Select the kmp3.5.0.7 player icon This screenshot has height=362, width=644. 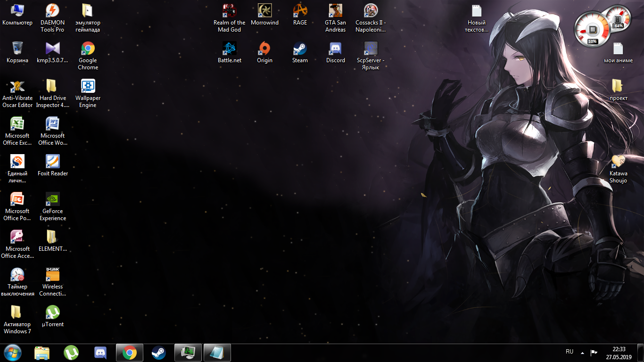click(52, 52)
